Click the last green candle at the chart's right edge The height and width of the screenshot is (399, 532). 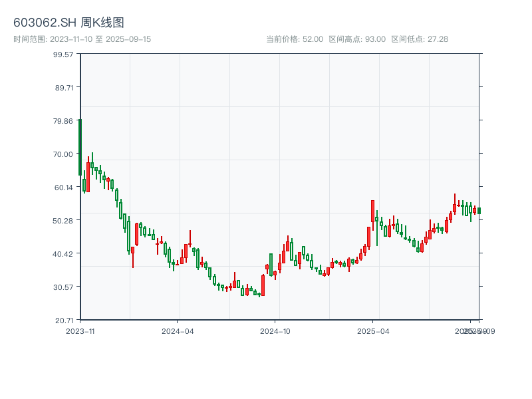(x=479, y=211)
